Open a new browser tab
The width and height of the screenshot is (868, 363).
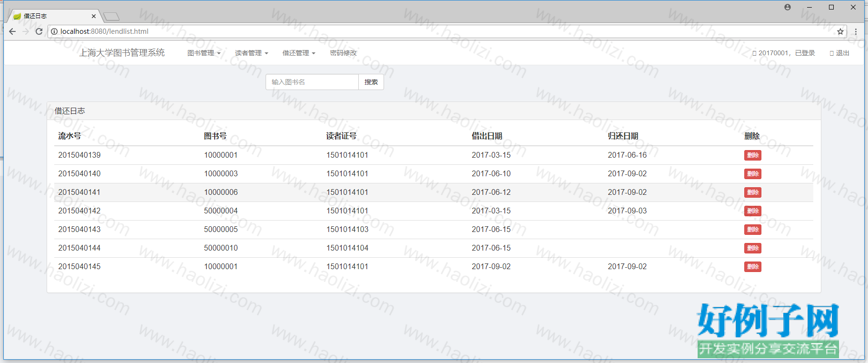pyautogui.click(x=111, y=17)
